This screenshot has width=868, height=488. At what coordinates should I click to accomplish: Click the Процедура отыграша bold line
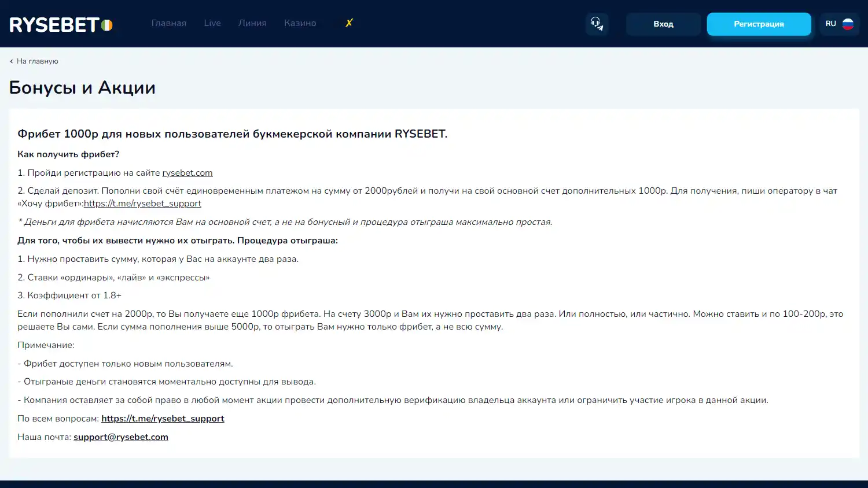click(178, 241)
